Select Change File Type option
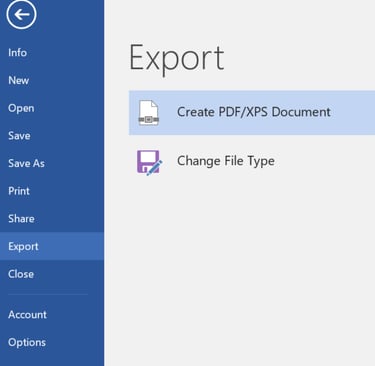The width and height of the screenshot is (375, 366). click(252, 161)
